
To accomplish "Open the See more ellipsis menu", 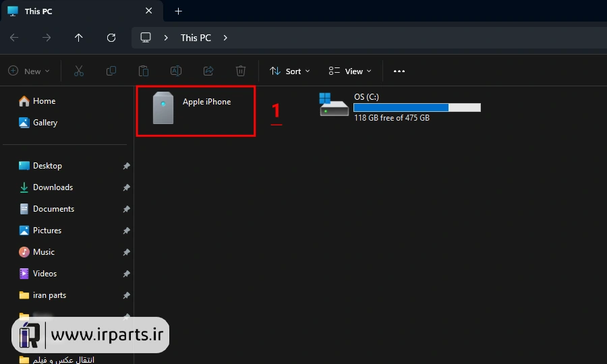I will click(399, 71).
